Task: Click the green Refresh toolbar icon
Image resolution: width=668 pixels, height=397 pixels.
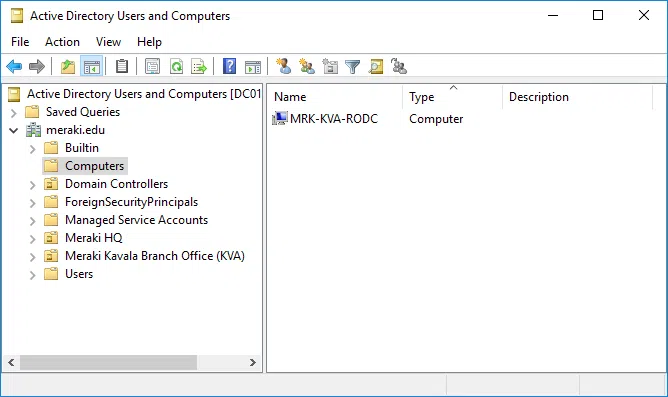Action: 176,66
